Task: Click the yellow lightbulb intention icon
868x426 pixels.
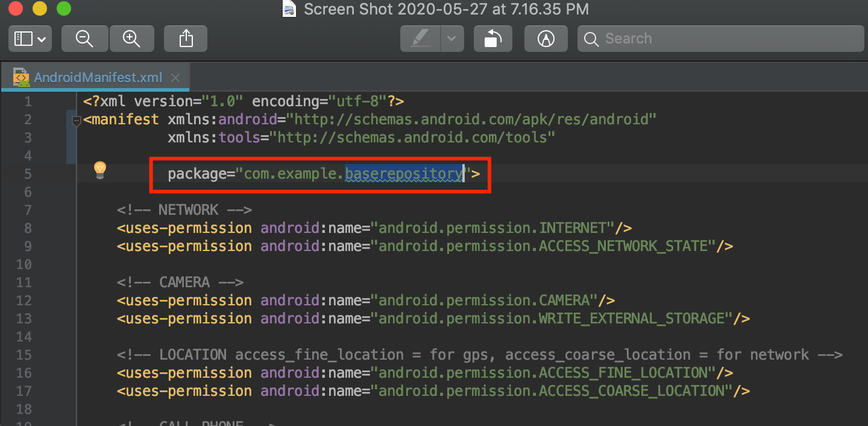Action: coord(99,170)
